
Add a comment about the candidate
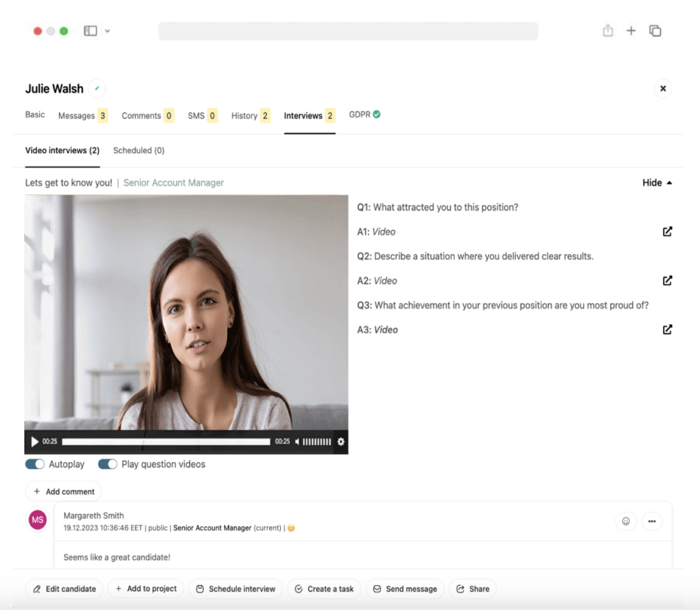(63, 491)
